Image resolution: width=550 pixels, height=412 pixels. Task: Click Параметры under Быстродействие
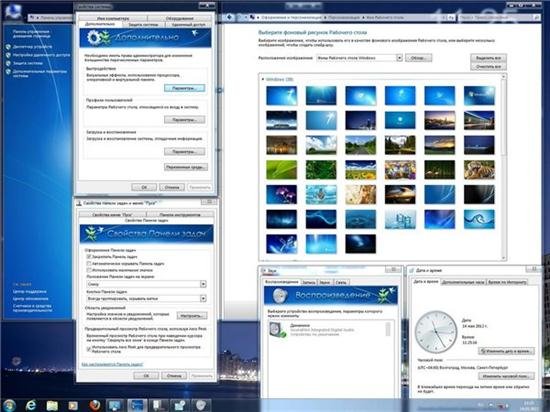coord(185,88)
